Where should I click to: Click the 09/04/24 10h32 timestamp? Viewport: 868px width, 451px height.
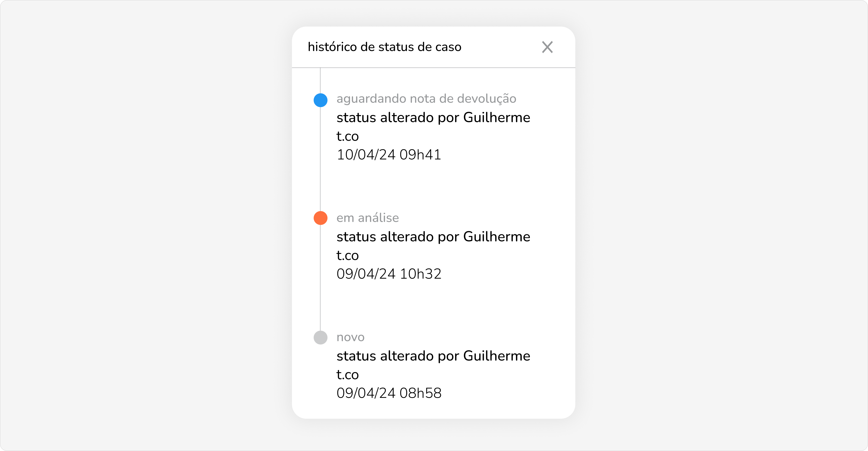click(x=389, y=274)
